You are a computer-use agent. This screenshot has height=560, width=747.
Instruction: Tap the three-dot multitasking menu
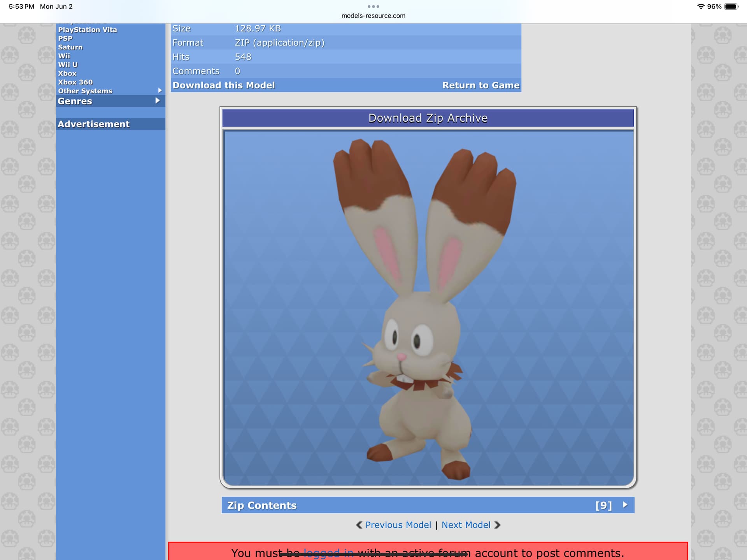tap(373, 6)
